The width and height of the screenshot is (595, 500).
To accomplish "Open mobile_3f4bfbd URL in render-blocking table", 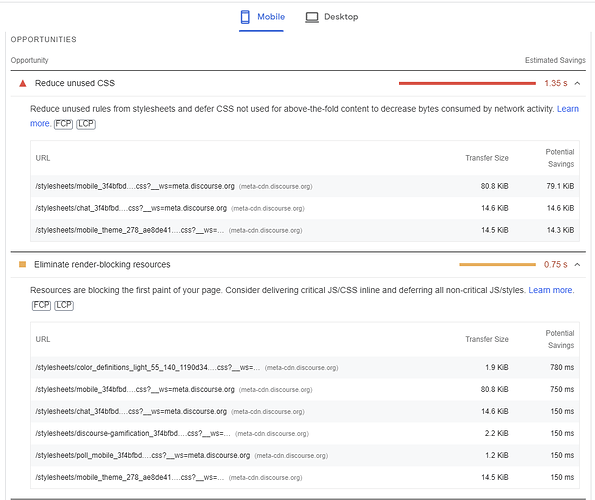I will click(135, 390).
